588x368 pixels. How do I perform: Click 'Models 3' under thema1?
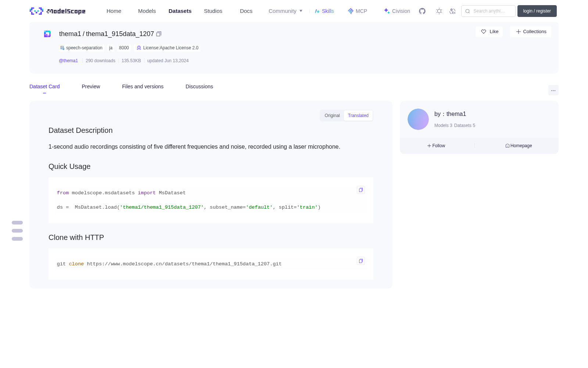point(443,125)
